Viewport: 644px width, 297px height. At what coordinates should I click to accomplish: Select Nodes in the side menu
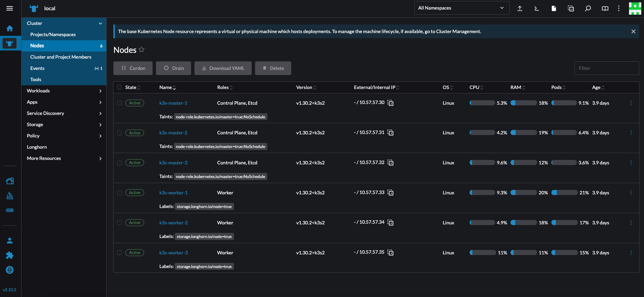pos(64,46)
